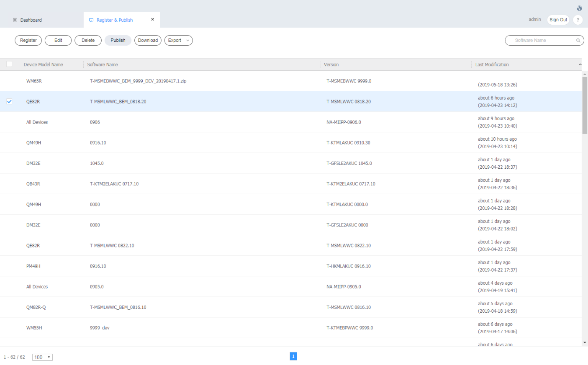Screen dimensions: 588x365
Task: Sort by Last Modification column arrow
Action: coord(580,64)
